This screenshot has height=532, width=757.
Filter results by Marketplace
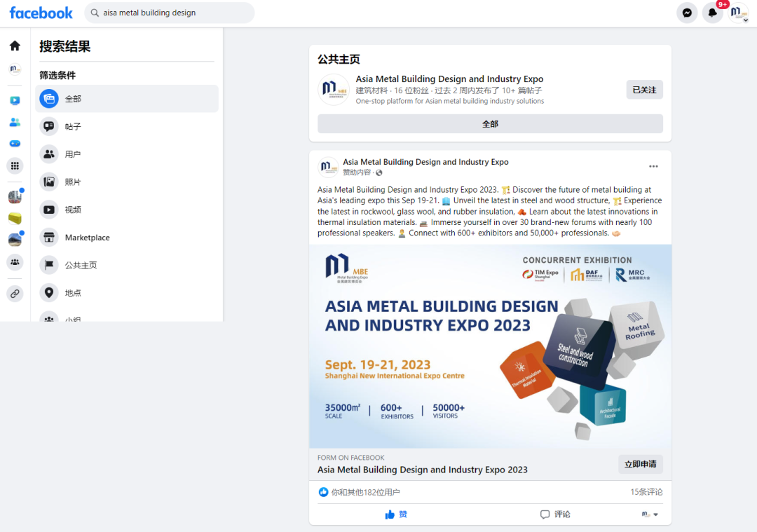pos(127,238)
